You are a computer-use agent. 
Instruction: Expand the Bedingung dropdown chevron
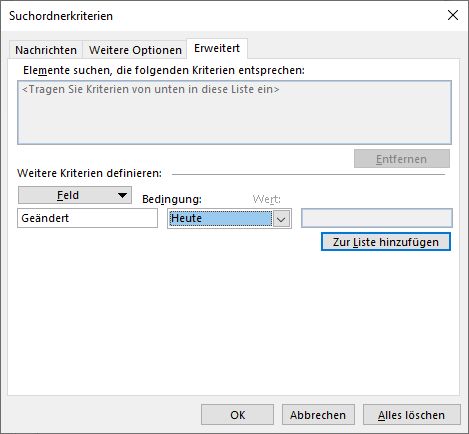281,219
